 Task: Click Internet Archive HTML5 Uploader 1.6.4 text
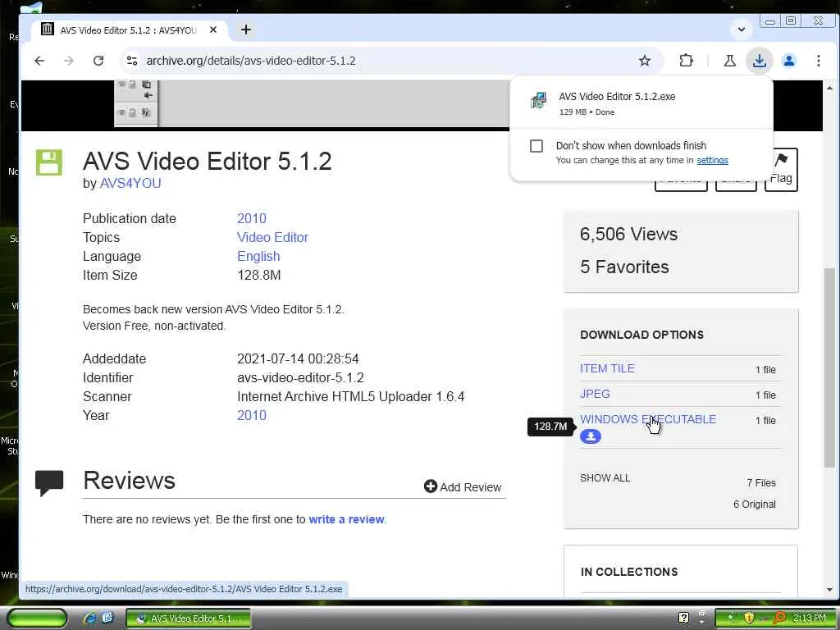pos(351,396)
